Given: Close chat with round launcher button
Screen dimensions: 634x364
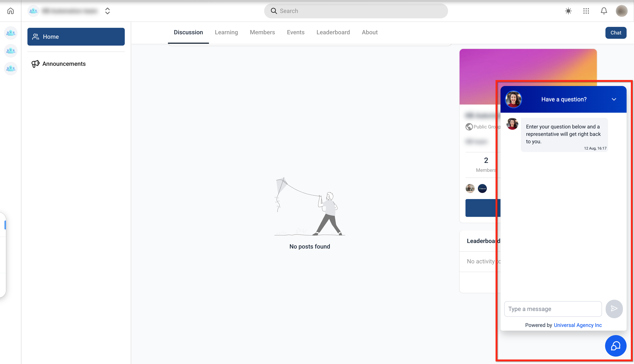Looking at the screenshot, I should coord(615,346).
